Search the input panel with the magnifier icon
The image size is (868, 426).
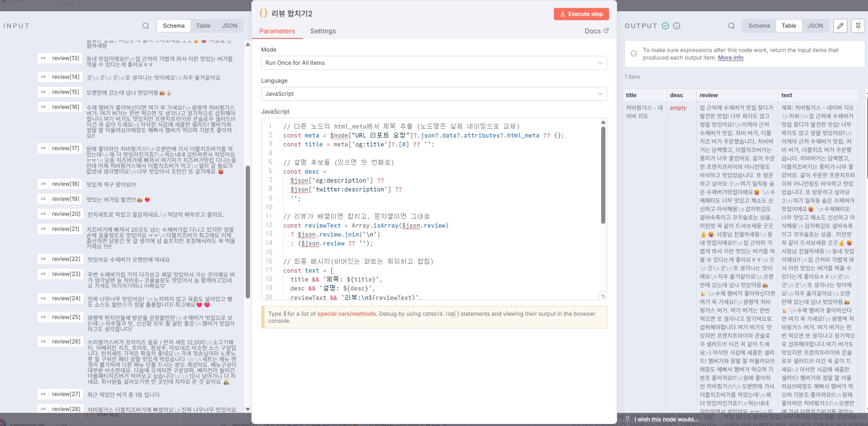146,26
